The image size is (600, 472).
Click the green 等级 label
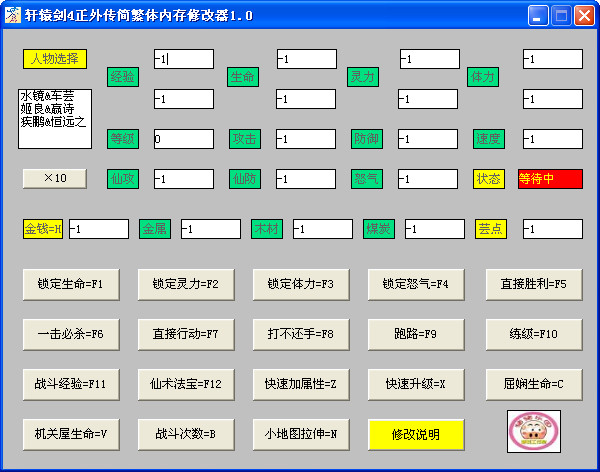tap(123, 139)
